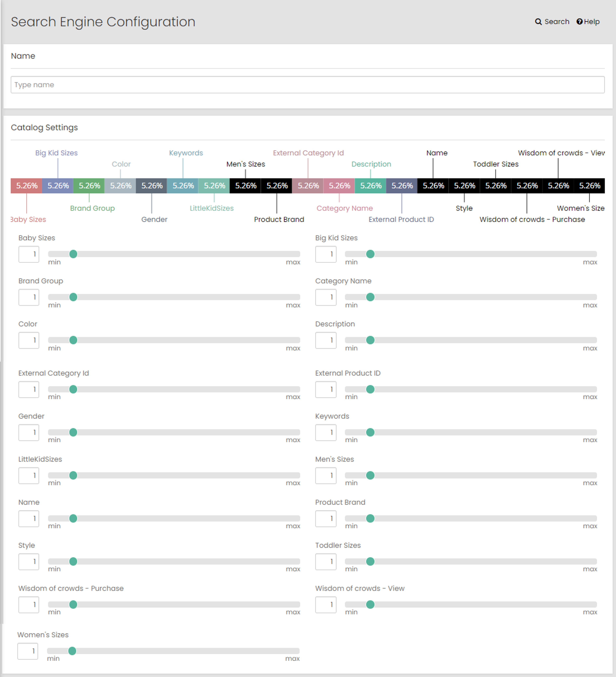616x677 pixels.
Task: Click the red Baby Sizes bar segment
Action: click(27, 186)
